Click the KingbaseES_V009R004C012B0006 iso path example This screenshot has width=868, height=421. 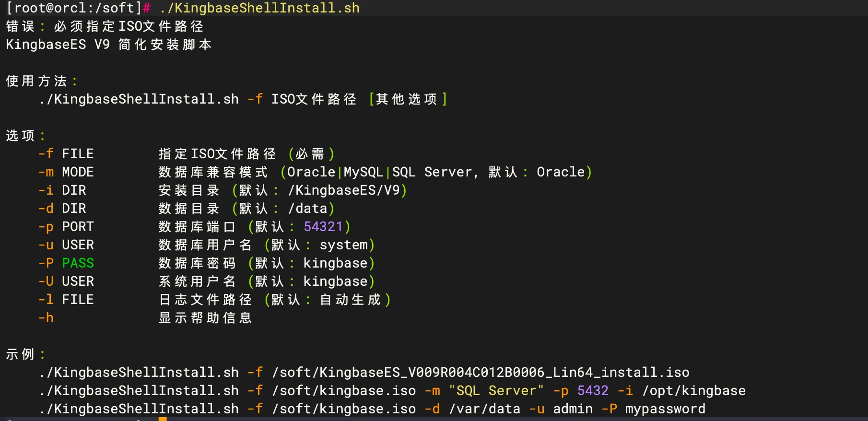coord(481,373)
